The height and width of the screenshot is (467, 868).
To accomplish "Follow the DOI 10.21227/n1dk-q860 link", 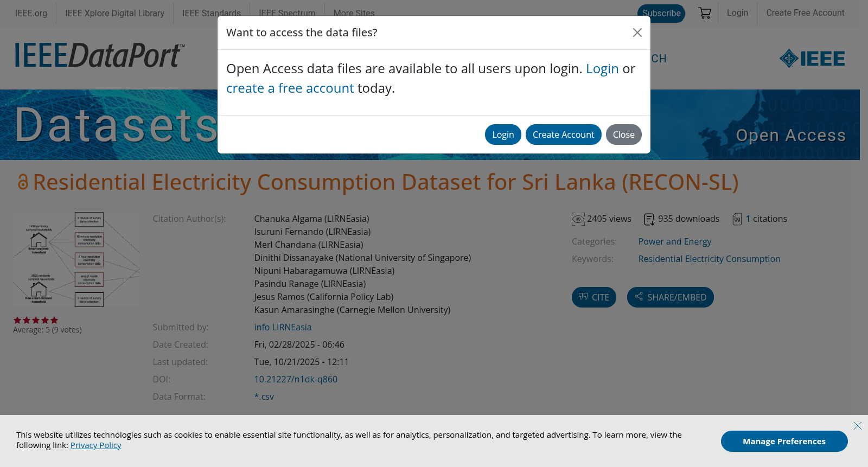I will pos(296,379).
